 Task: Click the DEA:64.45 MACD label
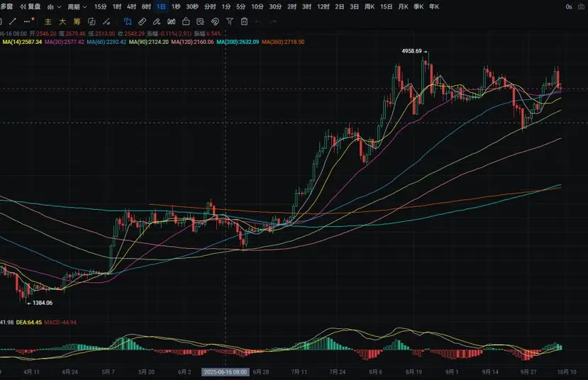[29, 323]
